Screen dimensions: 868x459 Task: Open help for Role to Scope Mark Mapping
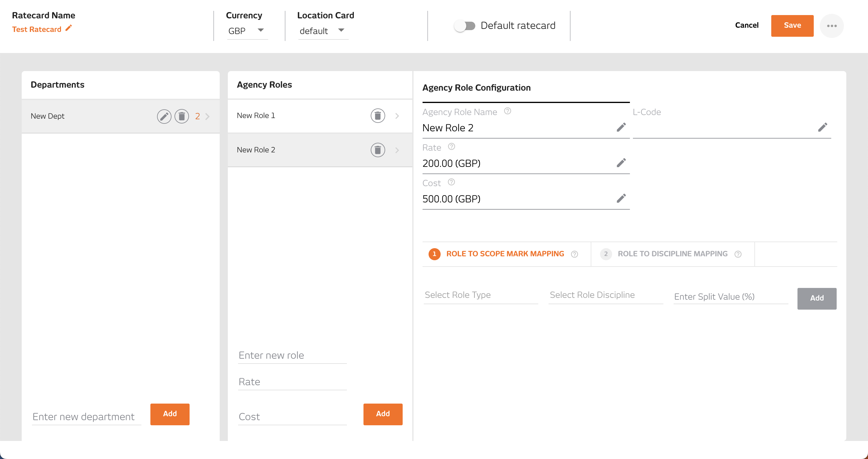pos(574,254)
